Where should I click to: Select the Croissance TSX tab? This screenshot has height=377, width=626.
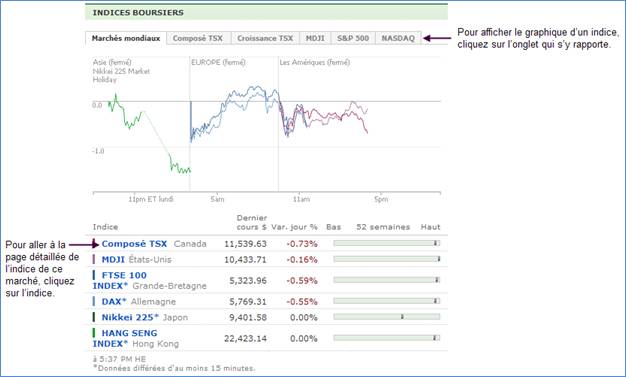tap(265, 38)
